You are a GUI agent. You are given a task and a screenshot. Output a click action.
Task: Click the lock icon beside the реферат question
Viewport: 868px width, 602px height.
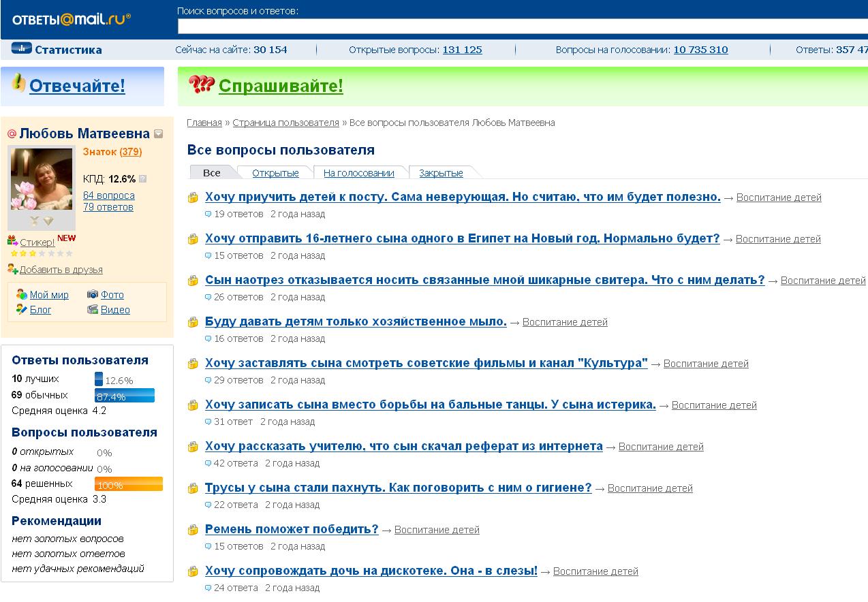[x=193, y=447]
